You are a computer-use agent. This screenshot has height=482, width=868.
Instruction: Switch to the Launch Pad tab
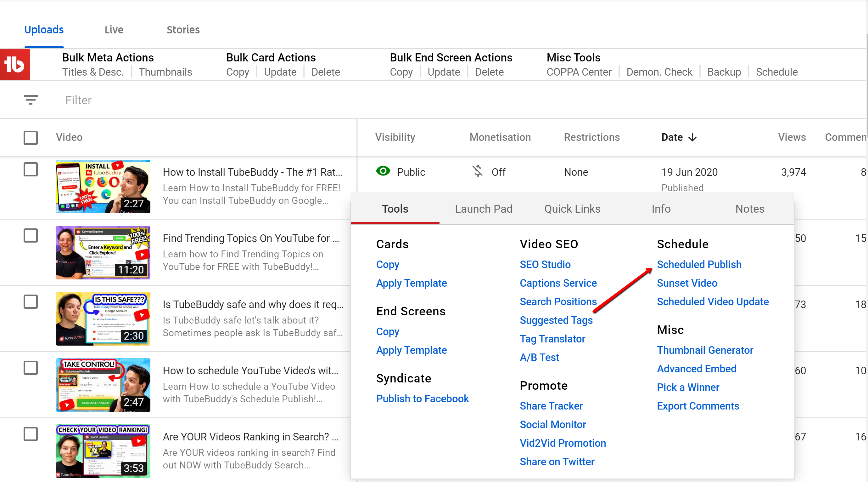483,209
